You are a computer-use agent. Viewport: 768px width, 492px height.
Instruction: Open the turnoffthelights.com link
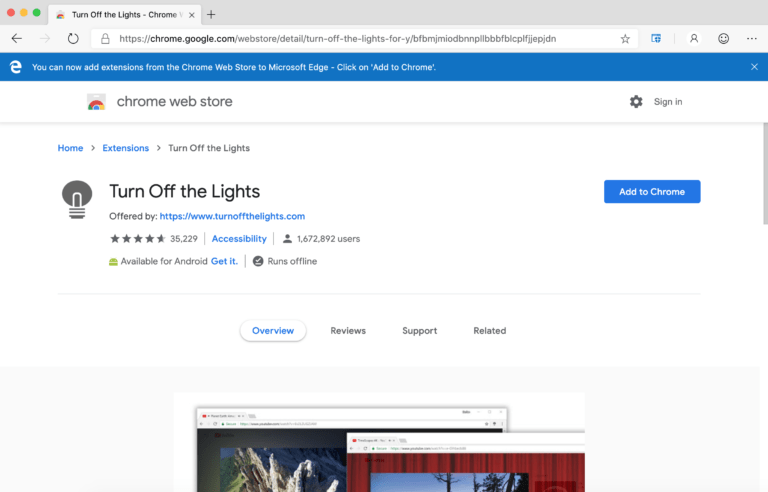[232, 216]
